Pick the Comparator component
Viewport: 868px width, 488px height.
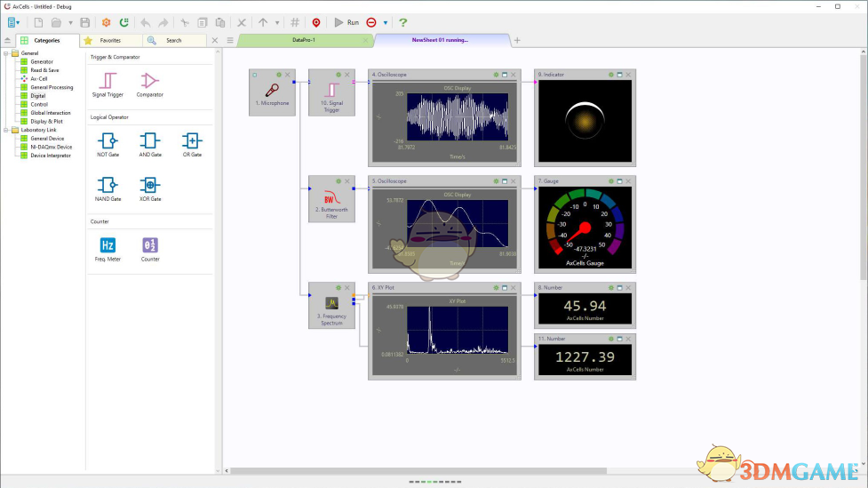(x=149, y=81)
